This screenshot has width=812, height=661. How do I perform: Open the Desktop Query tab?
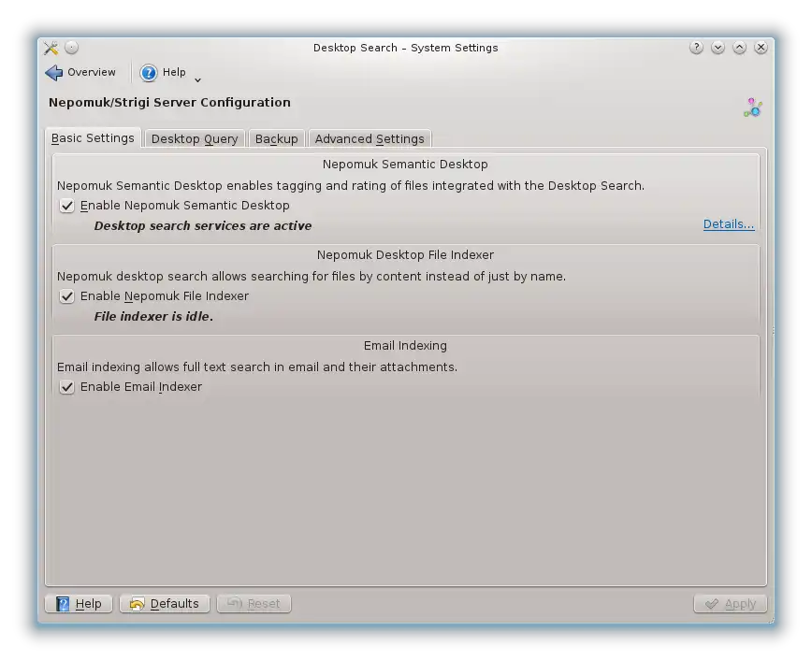point(195,138)
